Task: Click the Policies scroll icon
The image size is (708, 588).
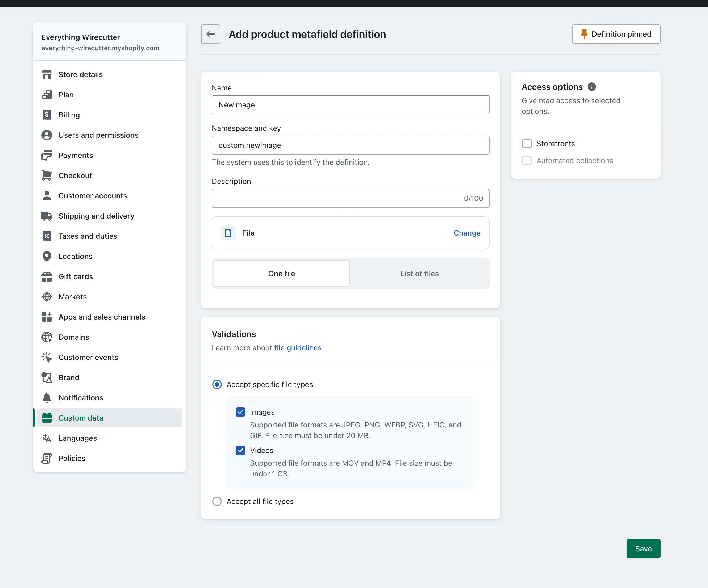Action: tap(47, 459)
